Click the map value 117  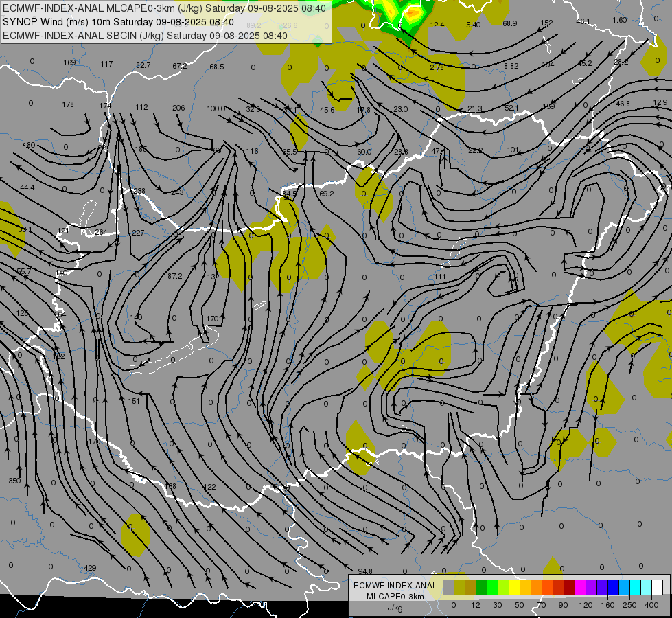coord(106,64)
